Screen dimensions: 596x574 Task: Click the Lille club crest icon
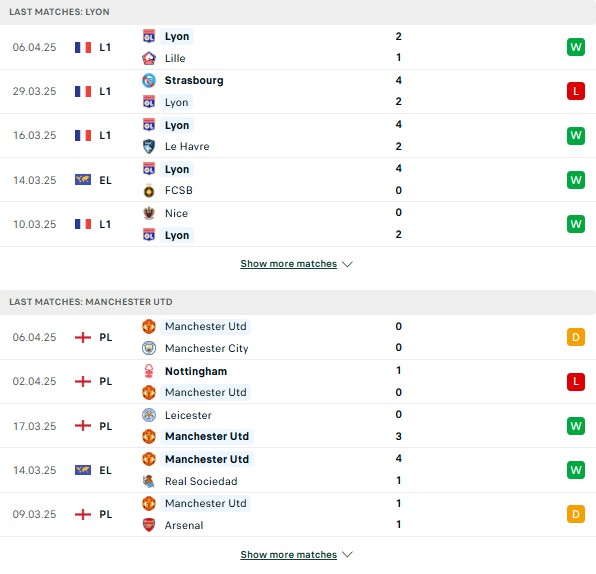149,58
